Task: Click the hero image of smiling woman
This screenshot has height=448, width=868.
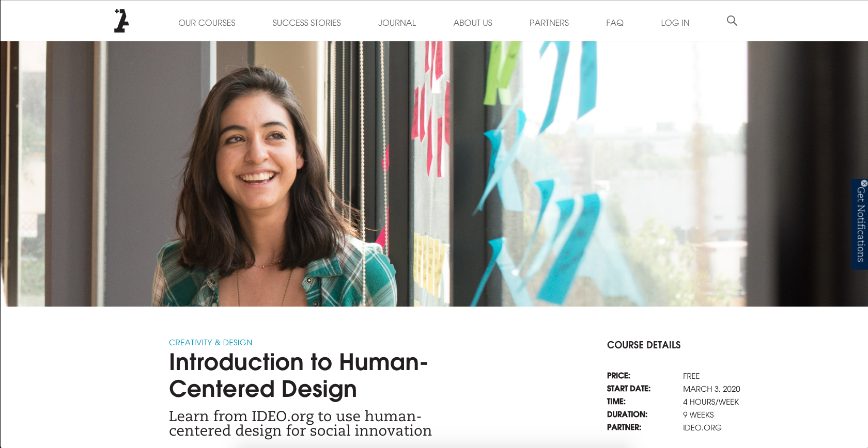Action: pyautogui.click(x=434, y=174)
